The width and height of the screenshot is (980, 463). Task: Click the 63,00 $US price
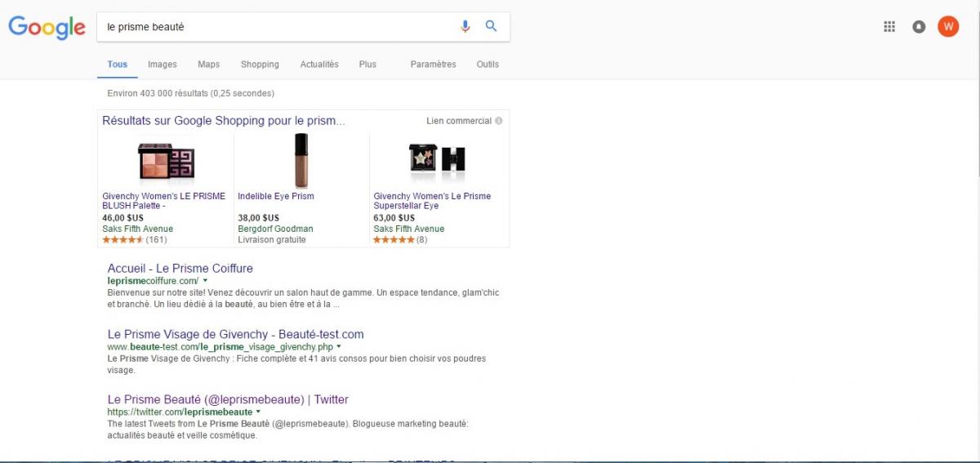coord(394,218)
